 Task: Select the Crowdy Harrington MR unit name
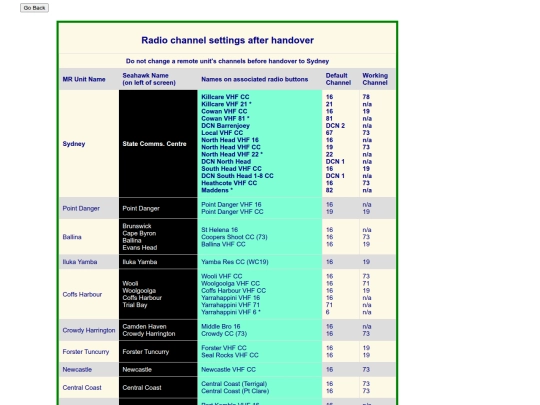(x=89, y=330)
